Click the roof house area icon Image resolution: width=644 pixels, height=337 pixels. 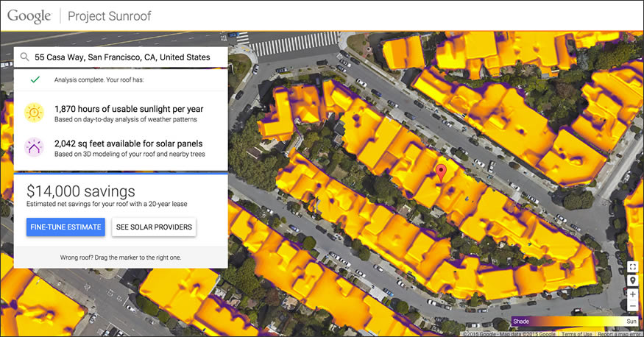click(x=34, y=147)
